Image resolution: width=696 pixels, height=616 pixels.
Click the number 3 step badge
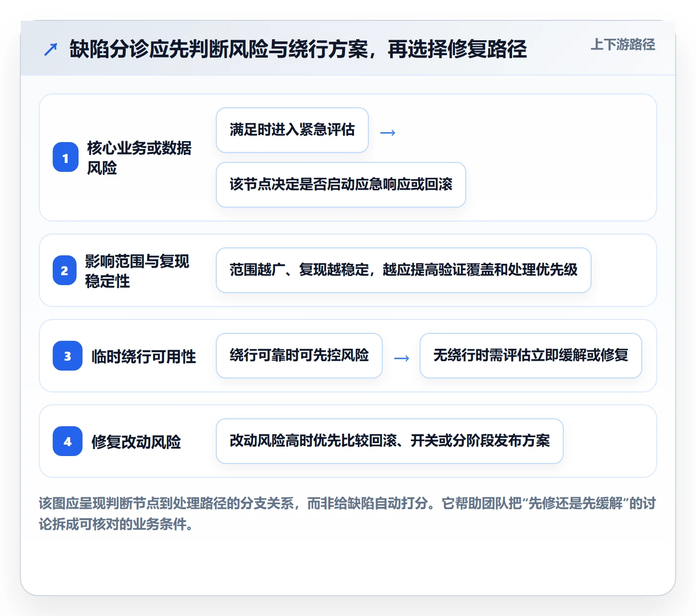[68, 356]
